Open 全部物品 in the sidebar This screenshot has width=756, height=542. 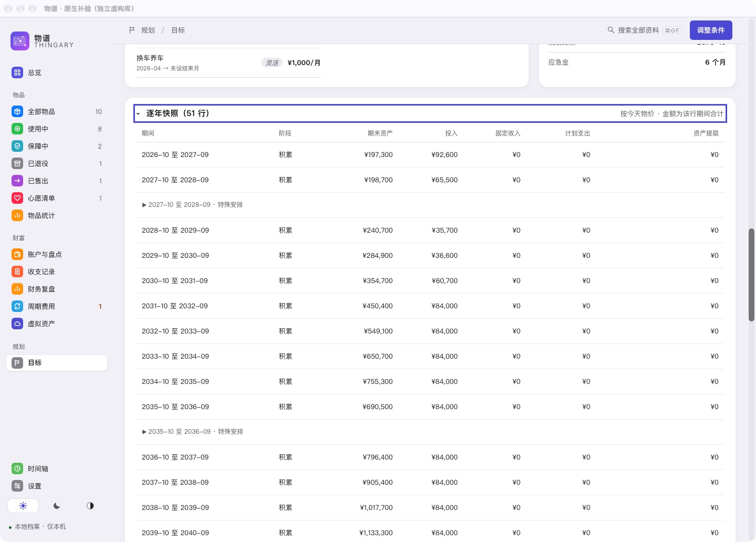pyautogui.click(x=57, y=111)
